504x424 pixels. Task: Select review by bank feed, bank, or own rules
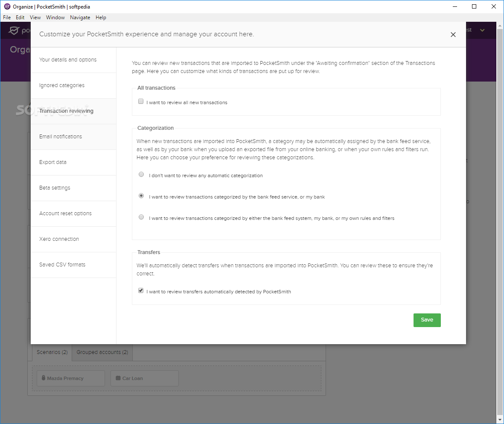pyautogui.click(x=141, y=217)
